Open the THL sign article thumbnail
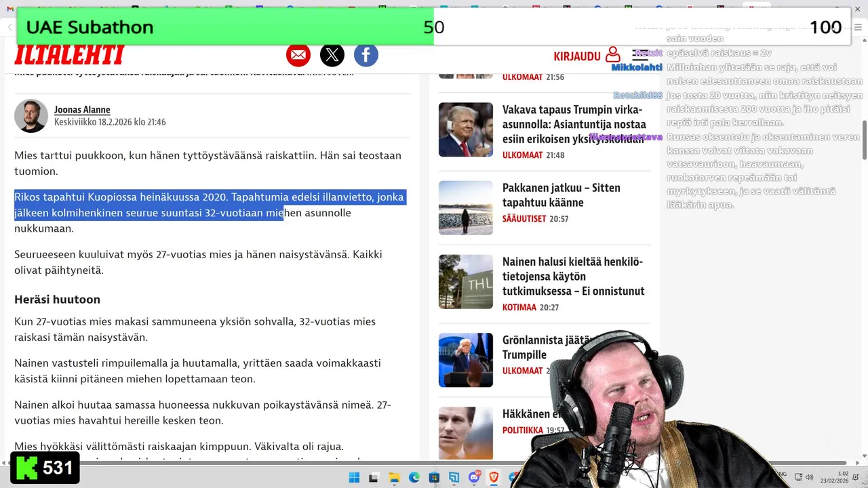 tap(466, 282)
